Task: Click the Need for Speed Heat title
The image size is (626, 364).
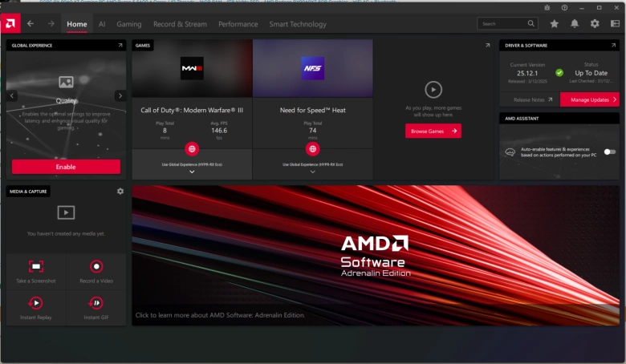Action: coord(313,110)
